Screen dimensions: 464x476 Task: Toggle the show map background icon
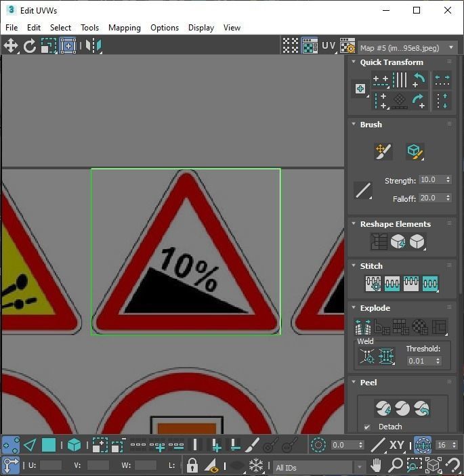point(310,45)
